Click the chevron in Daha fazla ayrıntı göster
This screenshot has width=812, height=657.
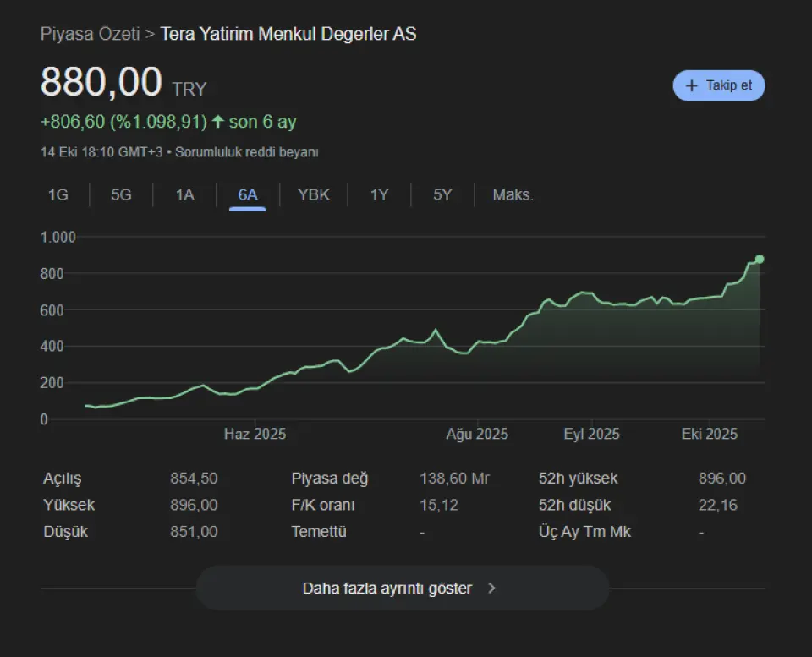(x=492, y=589)
